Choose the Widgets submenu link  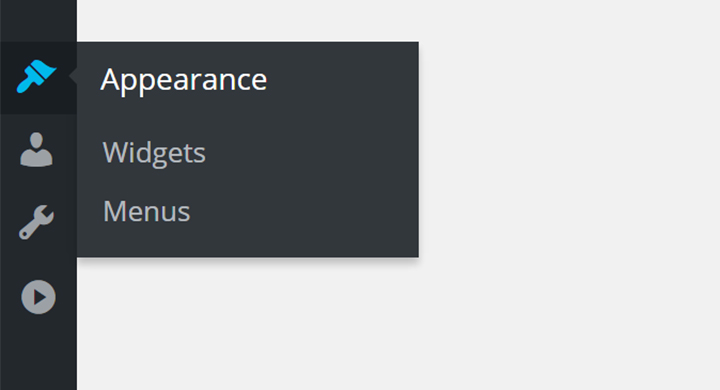click(x=154, y=153)
